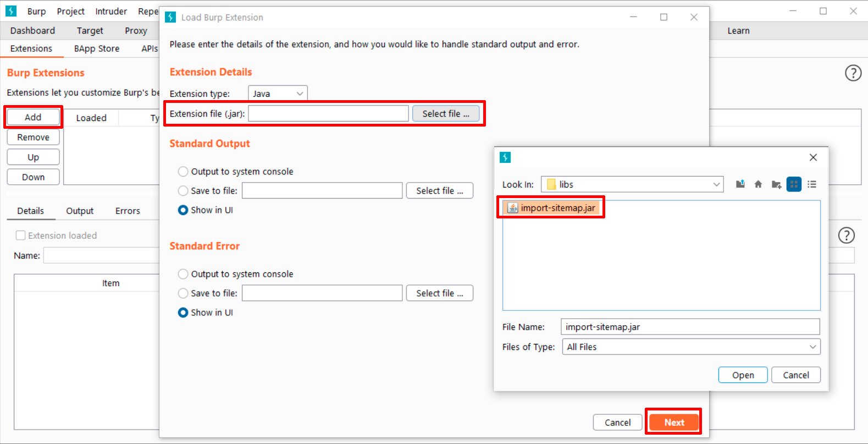
Task: Switch to the BApp Store tab
Action: [x=97, y=48]
